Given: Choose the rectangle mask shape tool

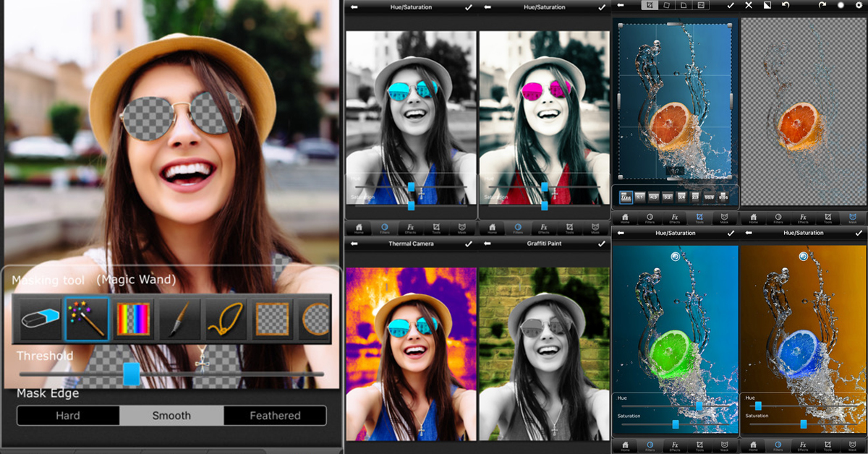Looking at the screenshot, I should coord(272,318).
